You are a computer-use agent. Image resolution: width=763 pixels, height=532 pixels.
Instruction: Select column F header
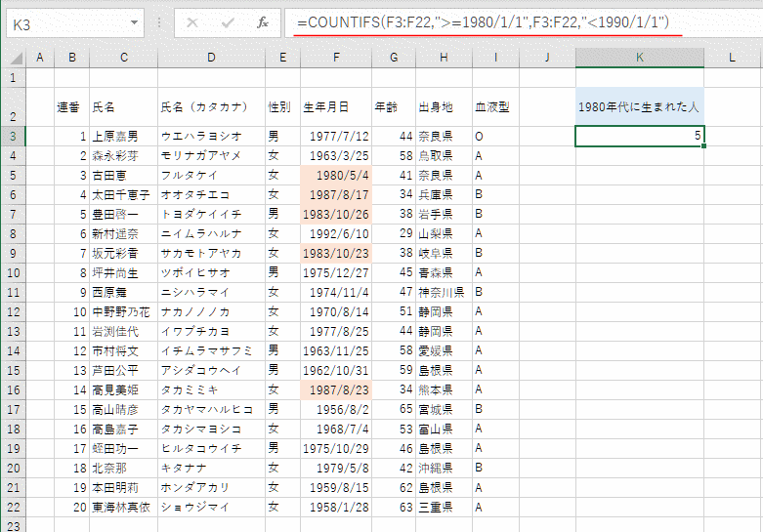coord(336,59)
